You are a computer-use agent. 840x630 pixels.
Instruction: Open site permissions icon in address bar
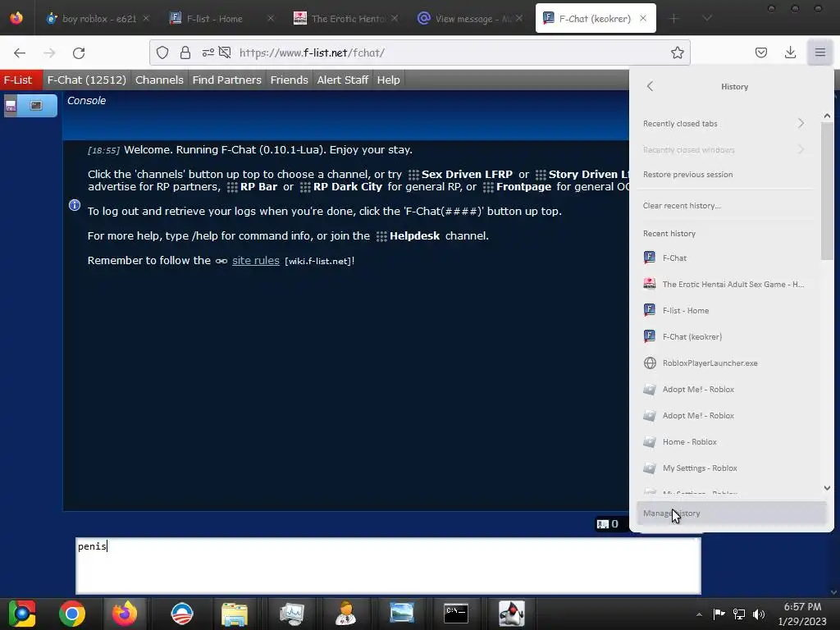208,52
